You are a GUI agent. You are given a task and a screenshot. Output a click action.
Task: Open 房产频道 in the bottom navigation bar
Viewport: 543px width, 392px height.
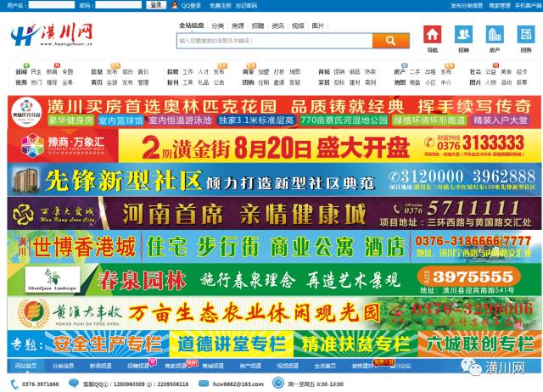[250, 366]
